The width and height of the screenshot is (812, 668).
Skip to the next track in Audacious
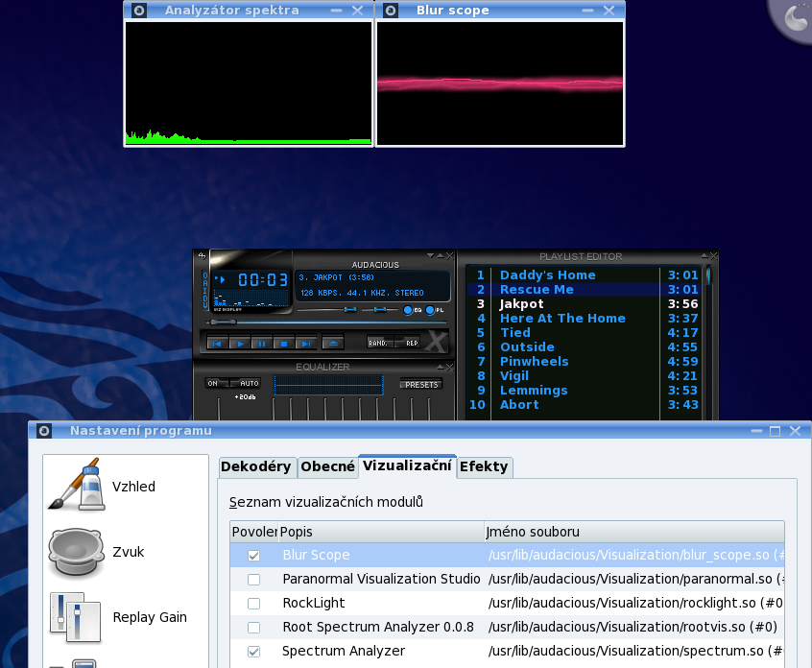306,344
